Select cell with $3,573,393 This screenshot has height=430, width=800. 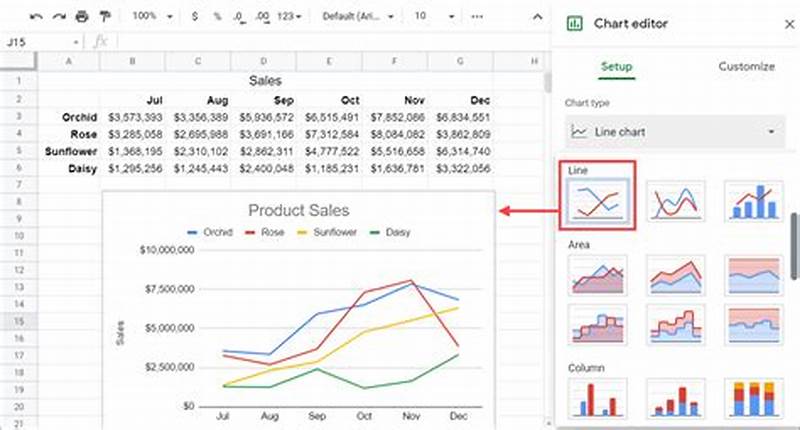pos(133,117)
